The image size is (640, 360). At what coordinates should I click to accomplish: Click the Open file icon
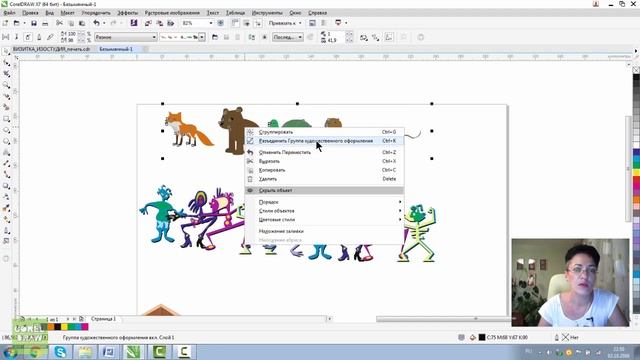click(17, 23)
